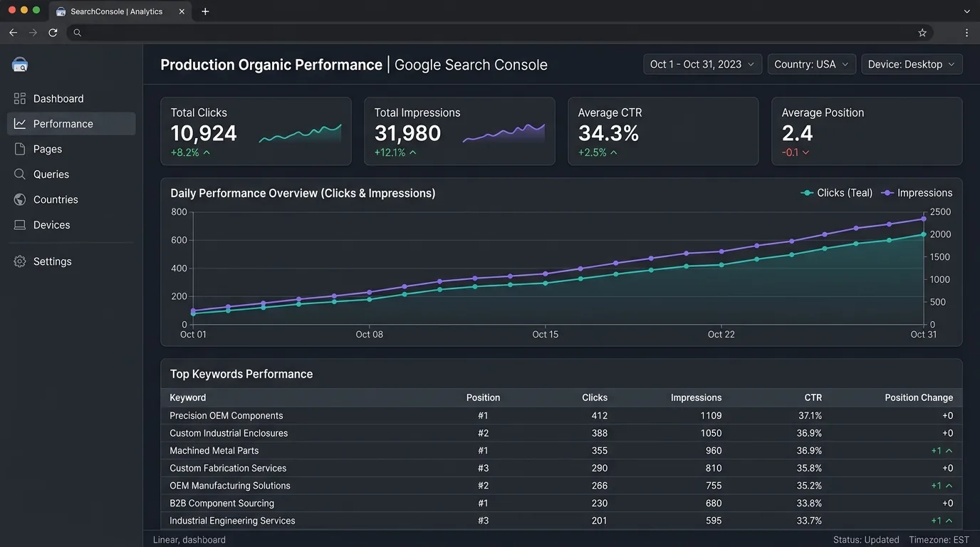Expand the browser tab list chevron

966,11
